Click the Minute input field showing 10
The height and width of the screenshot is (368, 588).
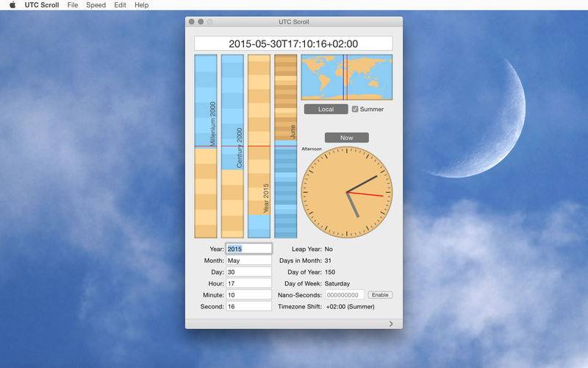[249, 295]
